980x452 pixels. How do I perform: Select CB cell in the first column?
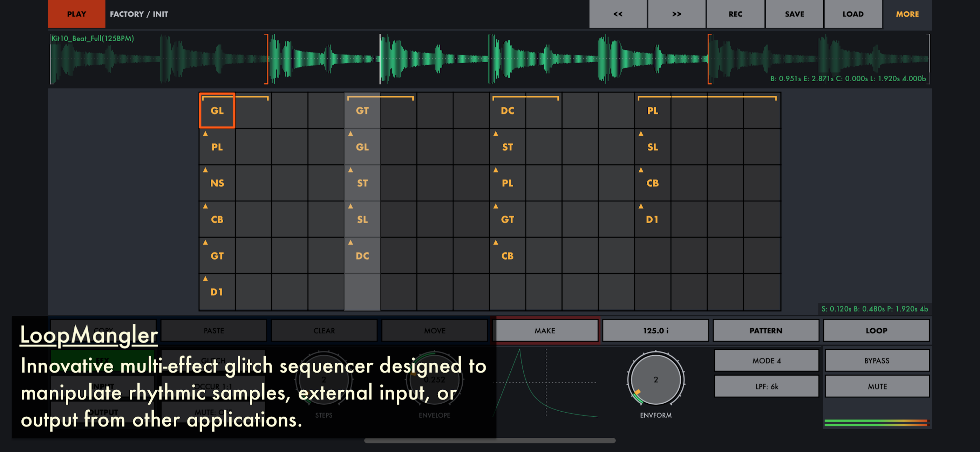click(217, 220)
